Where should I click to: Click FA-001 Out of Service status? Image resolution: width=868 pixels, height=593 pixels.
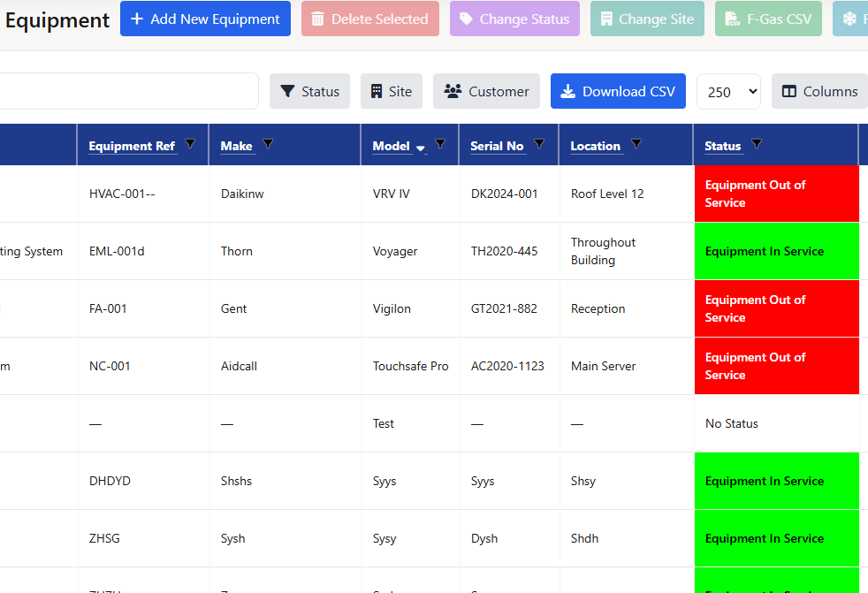(x=777, y=309)
